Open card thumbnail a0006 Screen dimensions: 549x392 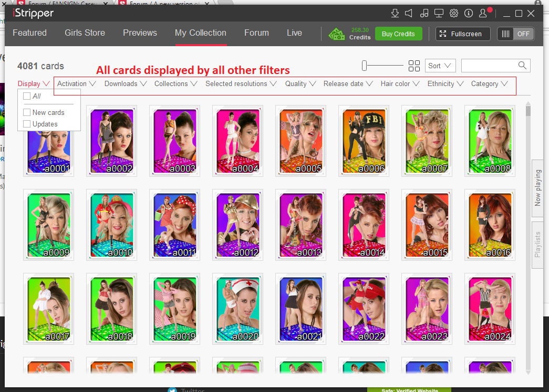click(364, 141)
